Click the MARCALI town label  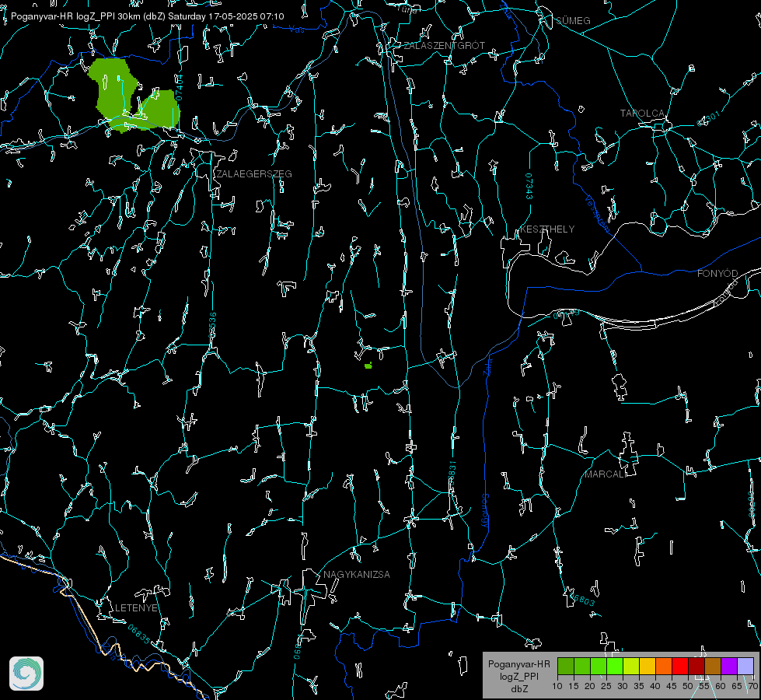pos(606,474)
